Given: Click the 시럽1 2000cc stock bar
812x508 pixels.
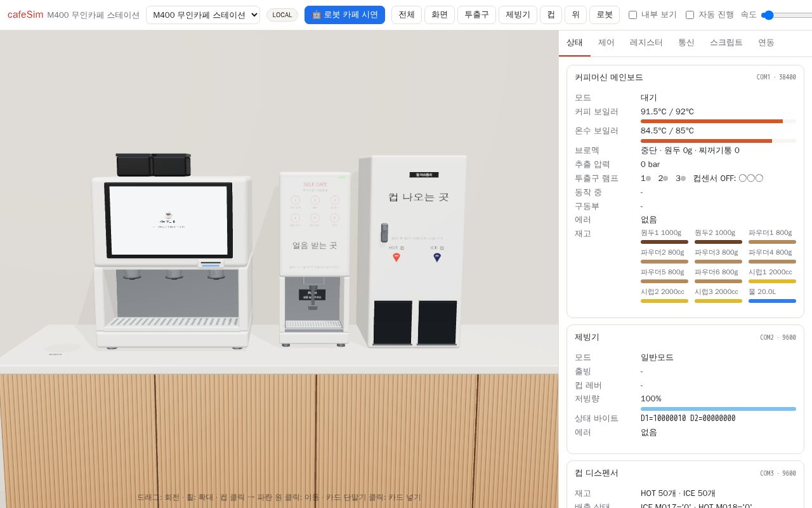Looking at the screenshot, I should [772, 281].
